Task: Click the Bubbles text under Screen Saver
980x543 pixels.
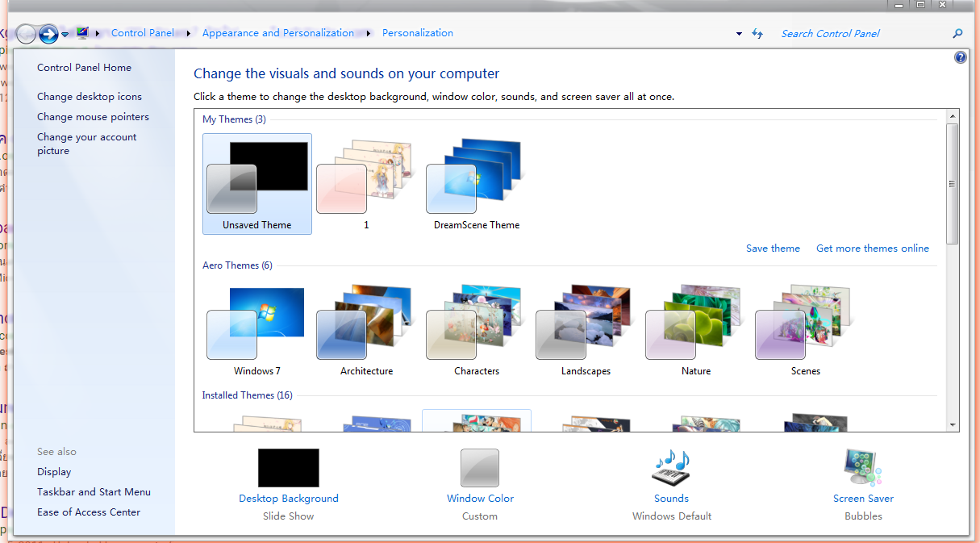Action: point(863,516)
